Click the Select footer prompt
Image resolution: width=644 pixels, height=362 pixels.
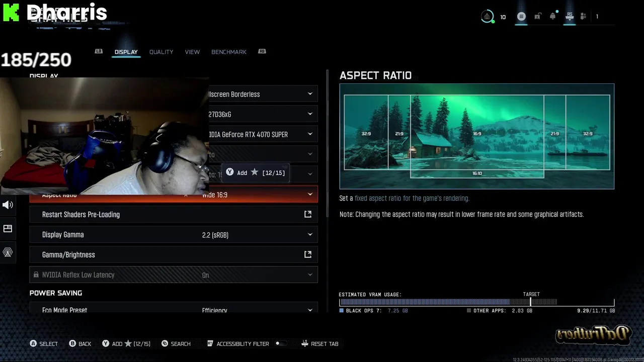(44, 343)
